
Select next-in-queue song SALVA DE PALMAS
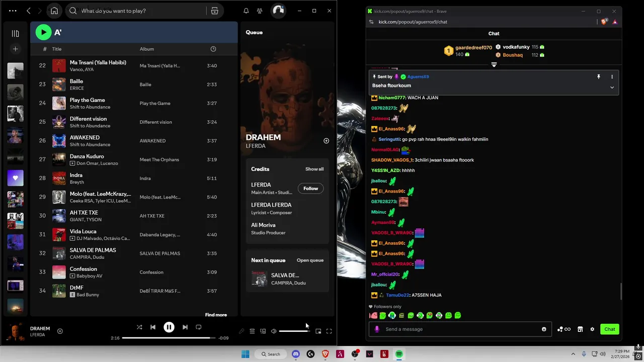click(287, 279)
